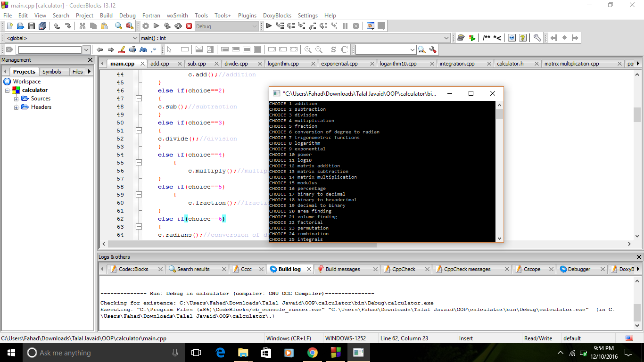
Task: Toggle the highlight marker icon
Action: [122, 49]
